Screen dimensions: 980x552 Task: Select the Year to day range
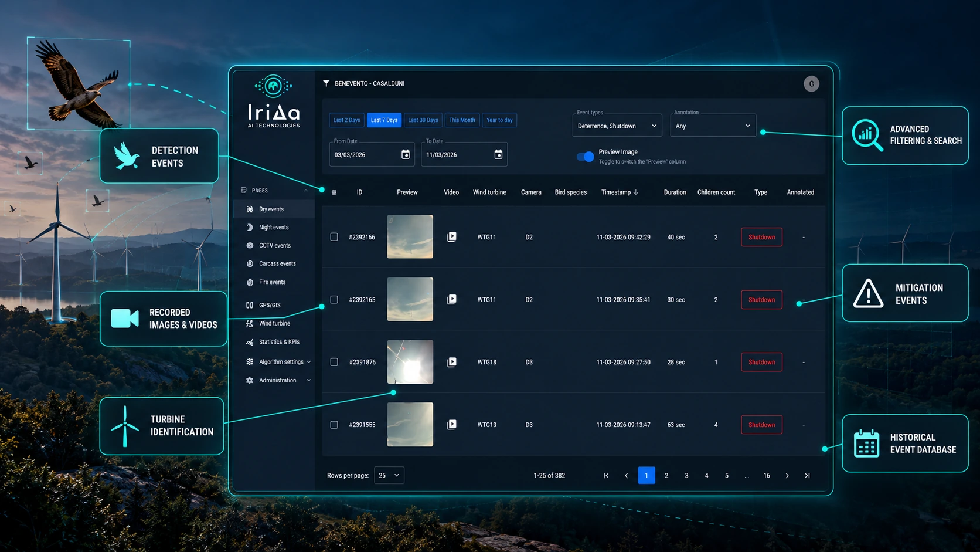pos(499,120)
